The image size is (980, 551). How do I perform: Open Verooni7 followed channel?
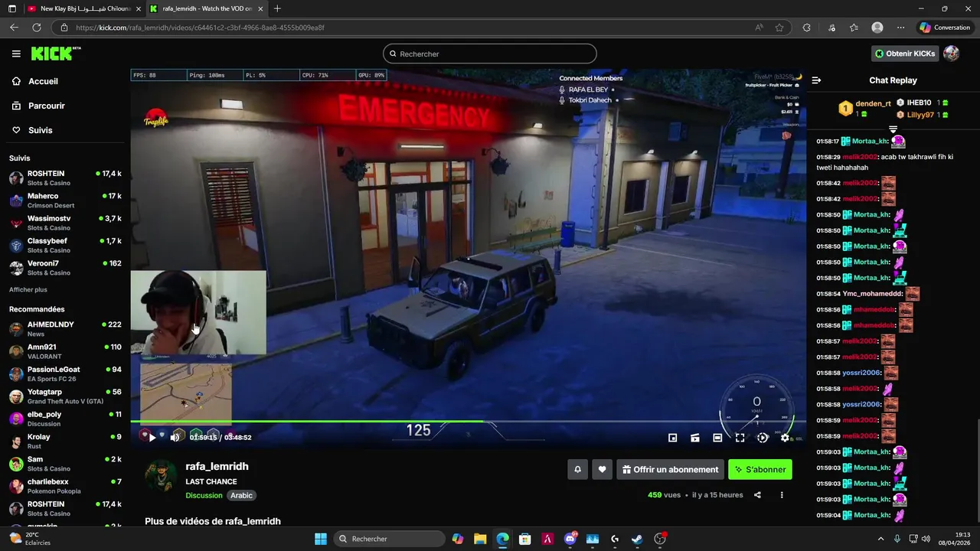[65, 268]
